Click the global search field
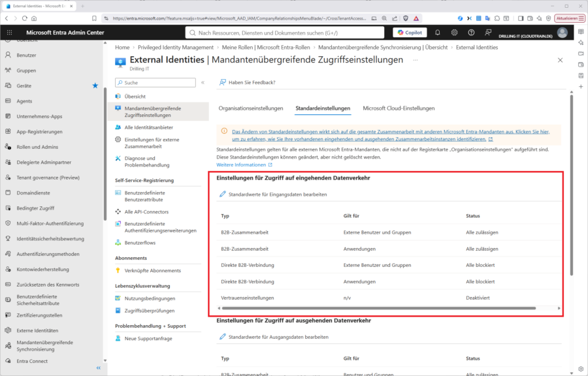 coord(285,33)
